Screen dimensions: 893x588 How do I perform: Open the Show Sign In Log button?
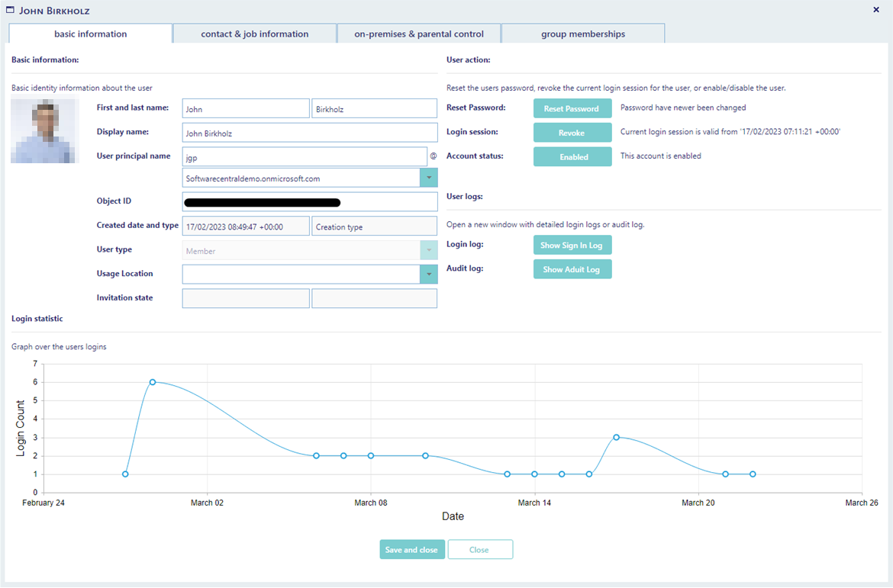(x=572, y=246)
